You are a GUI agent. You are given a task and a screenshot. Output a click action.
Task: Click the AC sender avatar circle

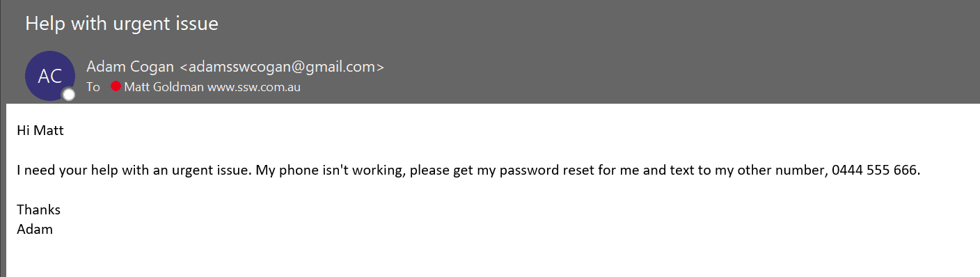tap(50, 76)
